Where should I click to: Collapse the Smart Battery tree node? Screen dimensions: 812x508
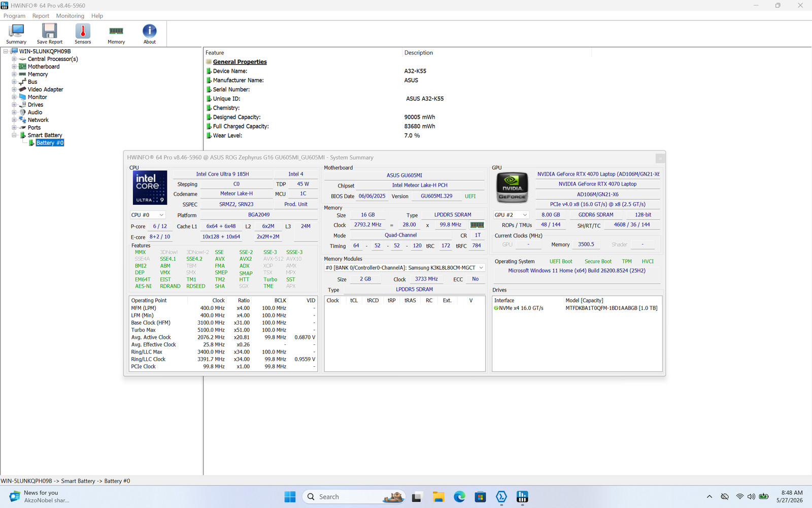pos(14,135)
